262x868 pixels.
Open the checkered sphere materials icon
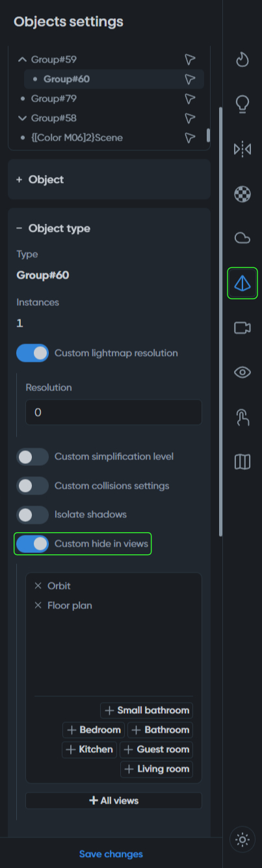click(242, 194)
